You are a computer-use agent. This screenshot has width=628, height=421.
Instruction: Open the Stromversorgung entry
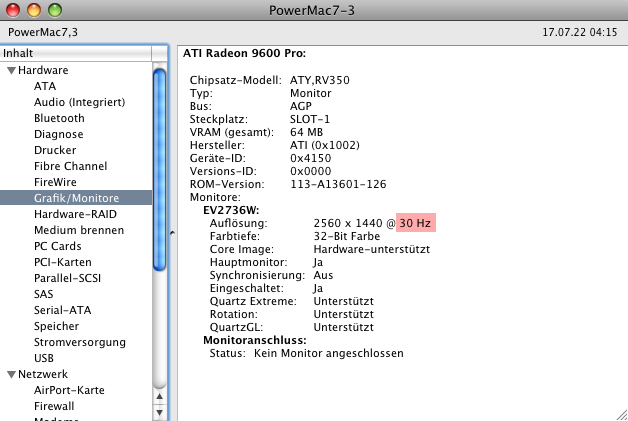click(80, 342)
